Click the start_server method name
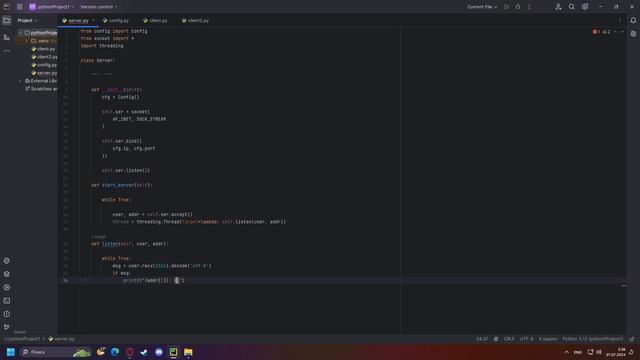Viewport: 640px width, 360px height. tap(118, 185)
